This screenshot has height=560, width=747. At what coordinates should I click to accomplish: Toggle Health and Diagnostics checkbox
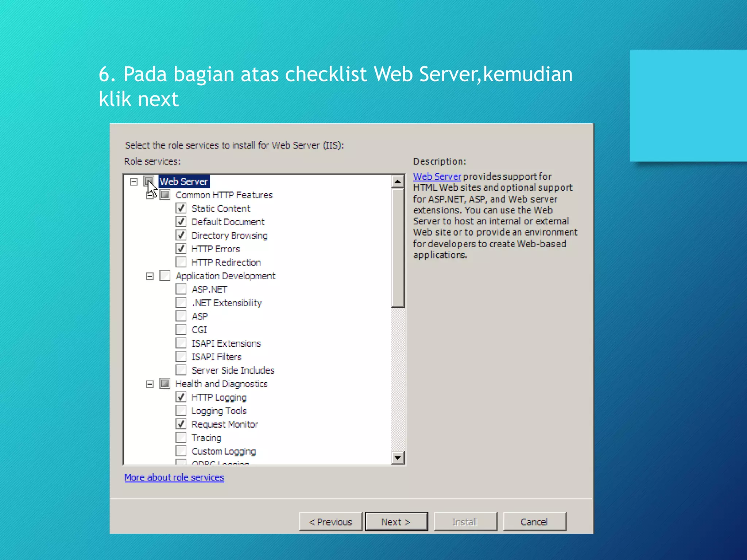[165, 384]
